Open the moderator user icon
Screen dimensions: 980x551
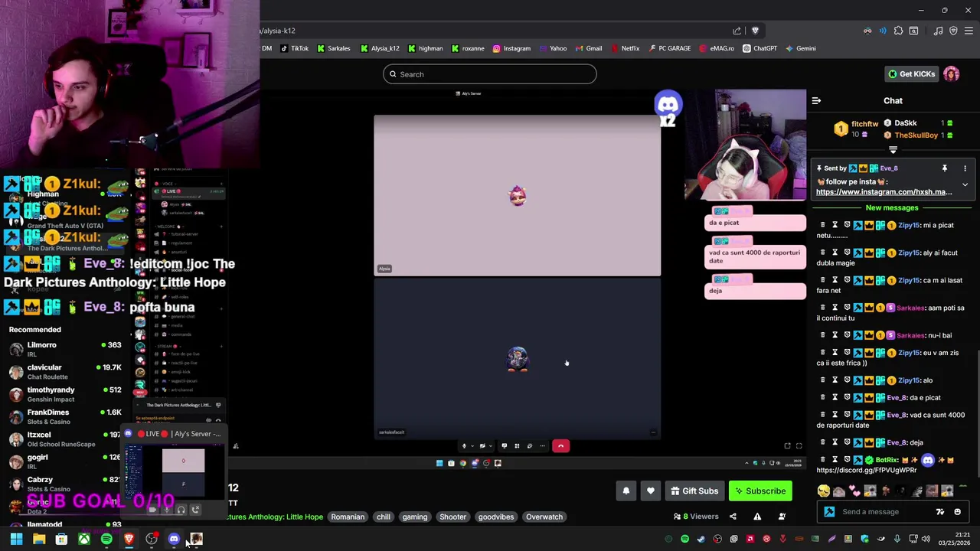782,517
